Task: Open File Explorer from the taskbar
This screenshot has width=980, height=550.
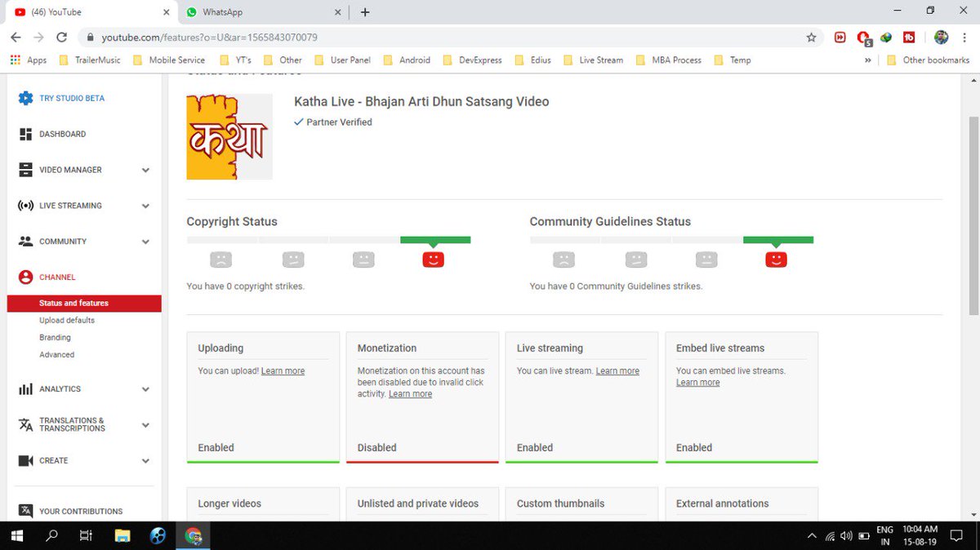Action: (x=122, y=536)
